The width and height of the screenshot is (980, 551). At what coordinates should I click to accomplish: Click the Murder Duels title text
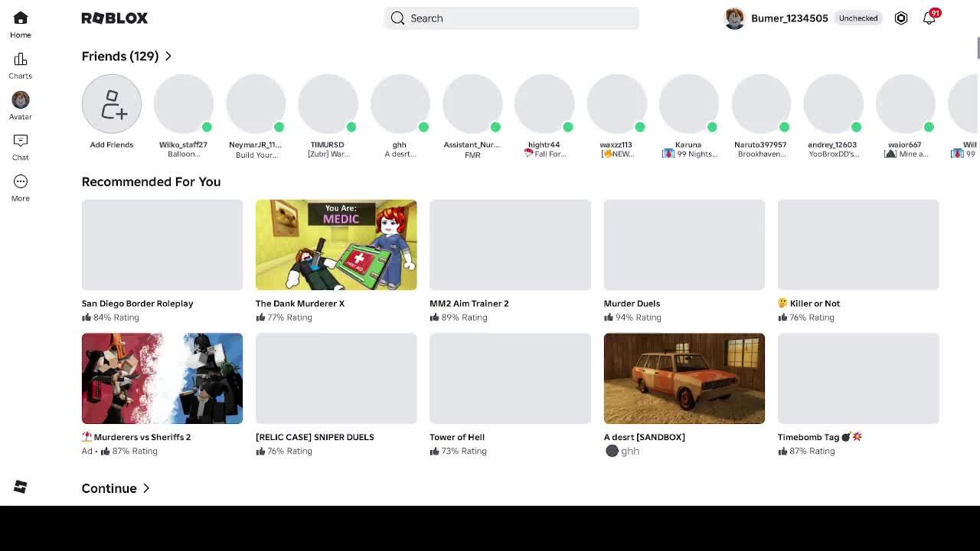click(632, 304)
